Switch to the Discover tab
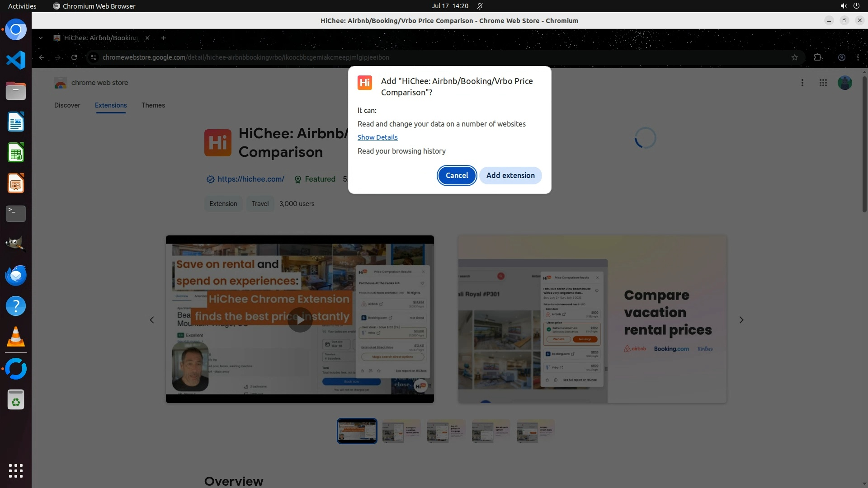Screen dimensions: 868x488 point(67,105)
